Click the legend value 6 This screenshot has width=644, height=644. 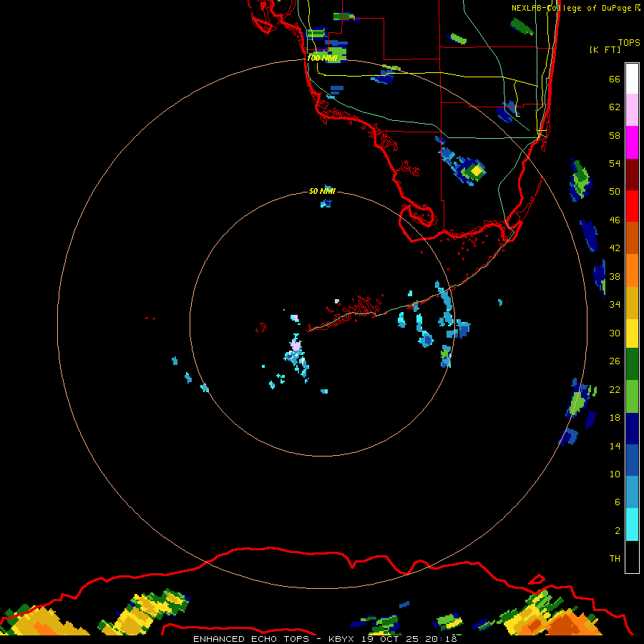tap(617, 502)
